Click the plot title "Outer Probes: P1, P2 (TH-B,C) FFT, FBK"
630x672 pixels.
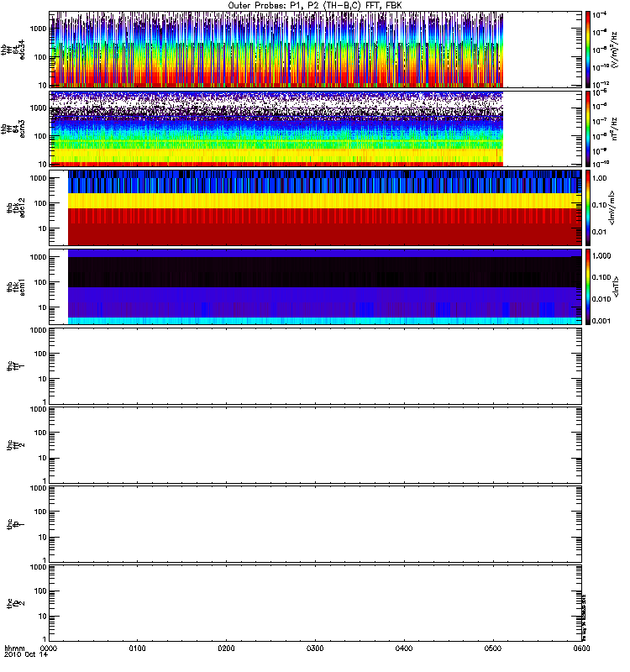pos(315,6)
